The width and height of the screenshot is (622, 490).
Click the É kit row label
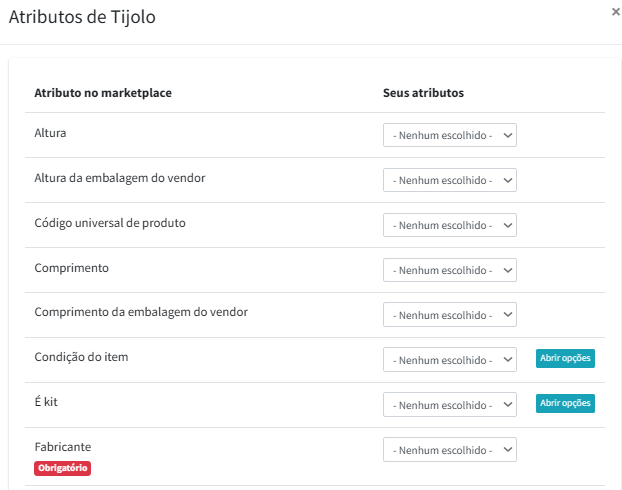point(47,401)
